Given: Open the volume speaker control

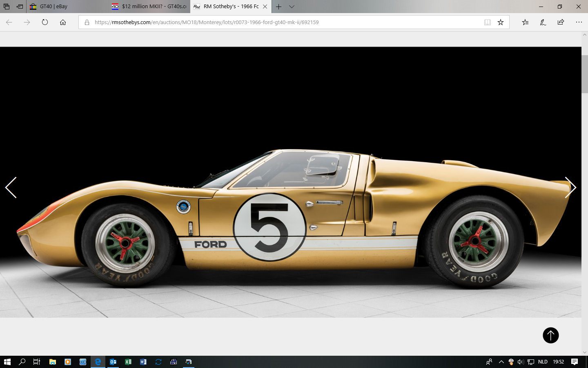Looking at the screenshot, I should [x=521, y=361].
